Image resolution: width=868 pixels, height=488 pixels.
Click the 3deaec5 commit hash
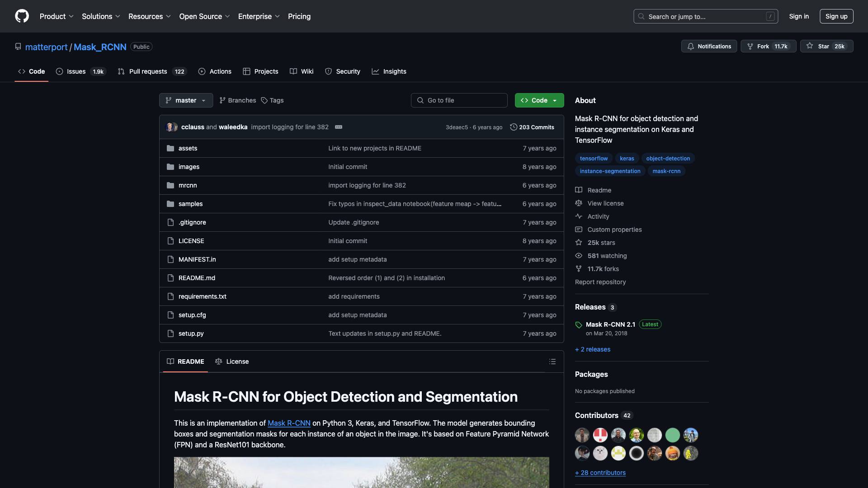457,127
